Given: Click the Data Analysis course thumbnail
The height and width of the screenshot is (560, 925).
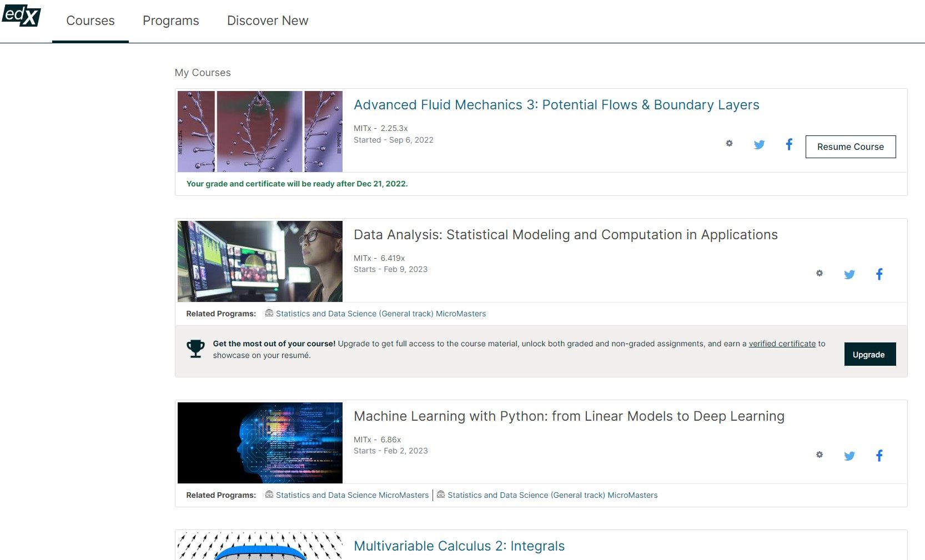Looking at the screenshot, I should pyautogui.click(x=260, y=261).
